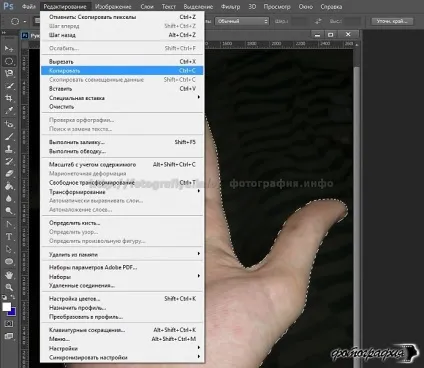This screenshot has height=368, width=424.
Task: Click the Photoshop Ps logo
Action: point(9,6)
